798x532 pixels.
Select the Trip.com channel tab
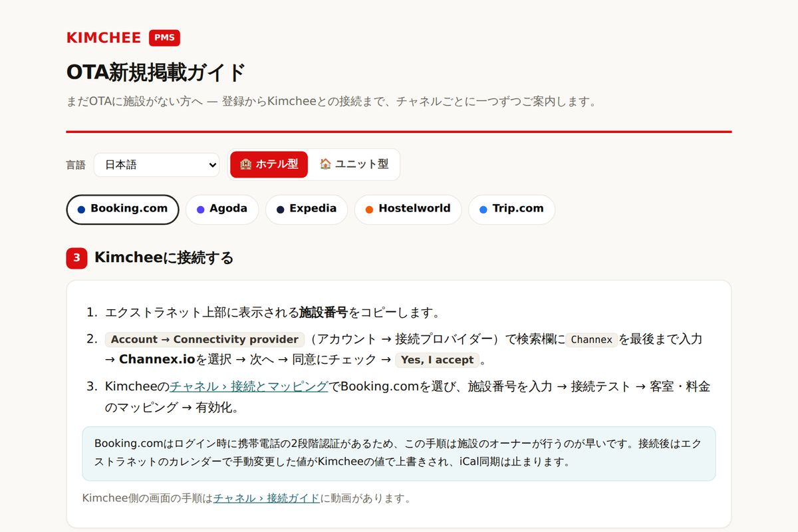tap(511, 209)
